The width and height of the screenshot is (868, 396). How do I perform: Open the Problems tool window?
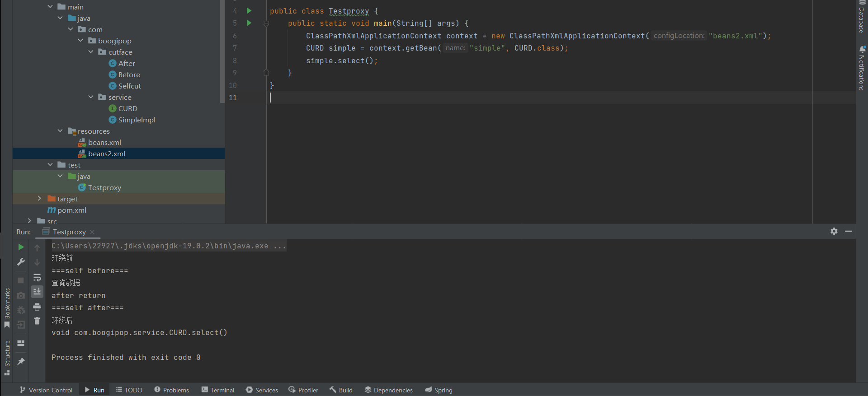[172, 390]
